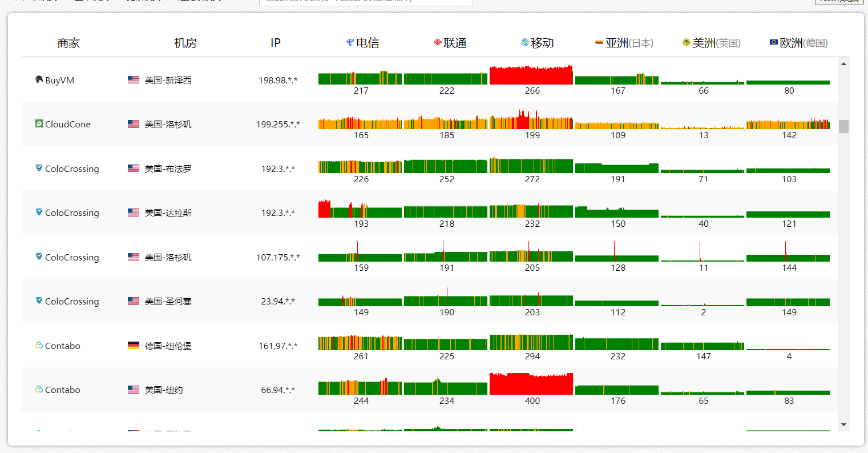The image size is (868, 453).
Task: Click CloudCone 联通 latency chart (185)
Action: (x=446, y=122)
